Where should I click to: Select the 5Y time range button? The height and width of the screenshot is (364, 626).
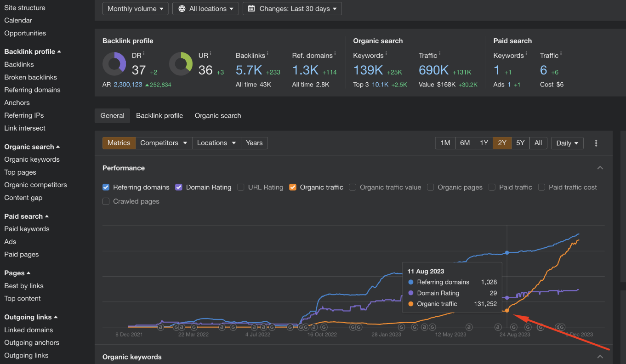[x=520, y=143]
